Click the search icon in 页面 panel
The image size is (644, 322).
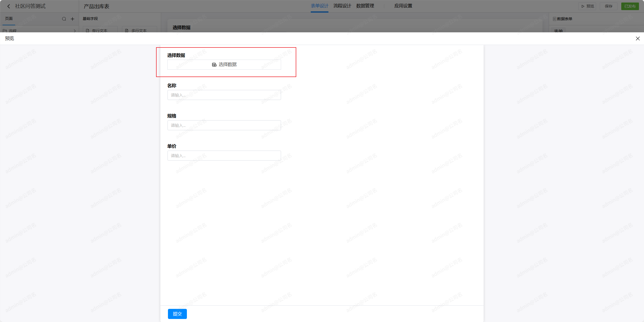(x=64, y=19)
